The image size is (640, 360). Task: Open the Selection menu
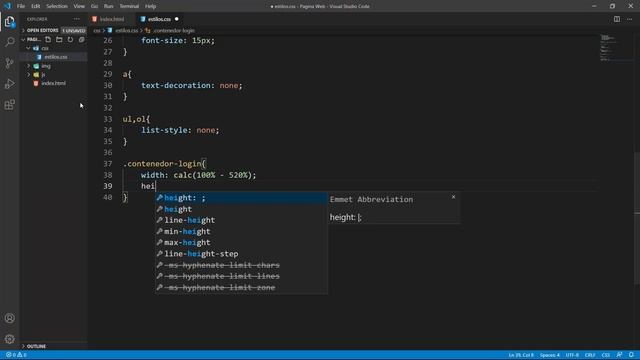pyautogui.click(x=57, y=6)
